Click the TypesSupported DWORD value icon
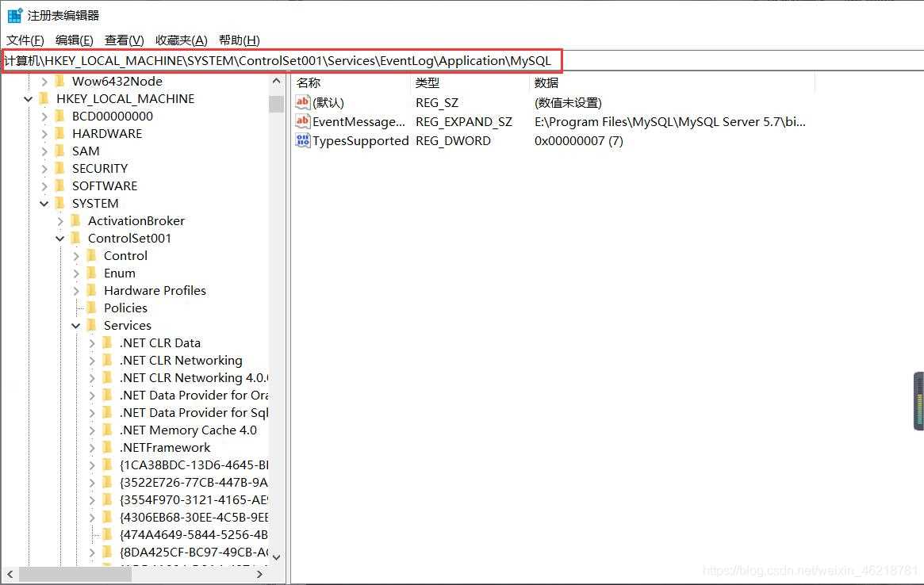Image resolution: width=924 pixels, height=585 pixels. coord(302,141)
